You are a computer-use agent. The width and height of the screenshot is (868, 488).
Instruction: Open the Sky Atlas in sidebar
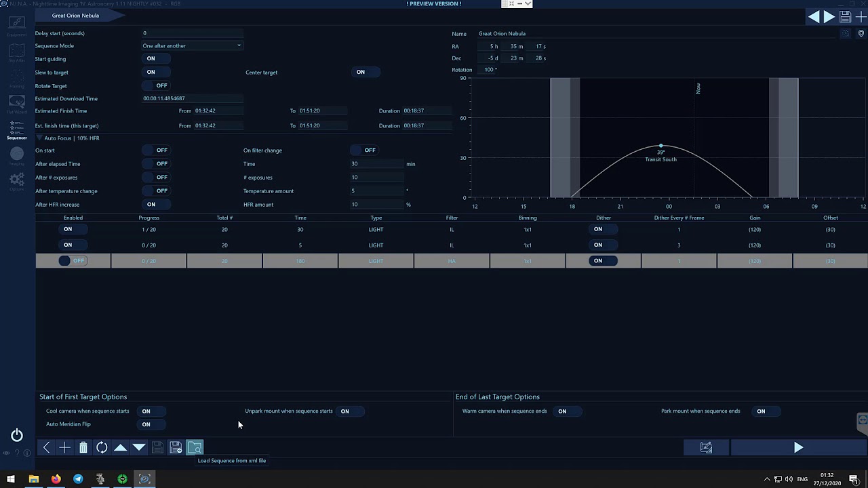click(x=17, y=53)
